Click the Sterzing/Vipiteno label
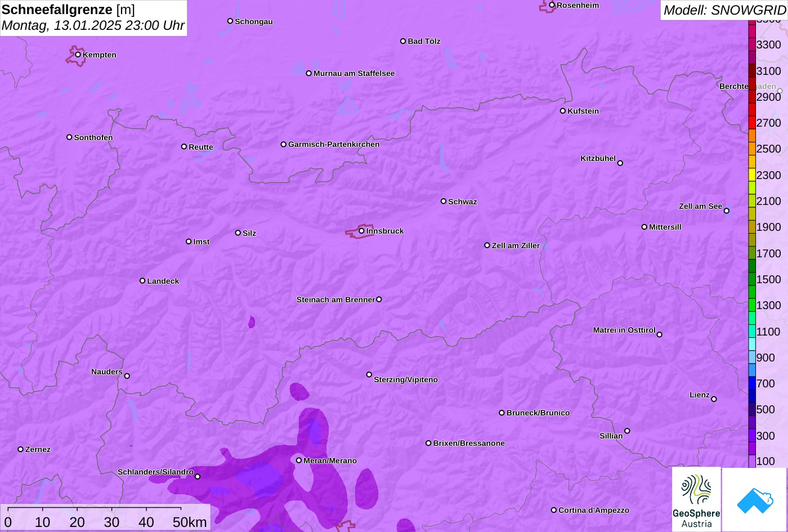The image size is (788, 532). (x=406, y=379)
